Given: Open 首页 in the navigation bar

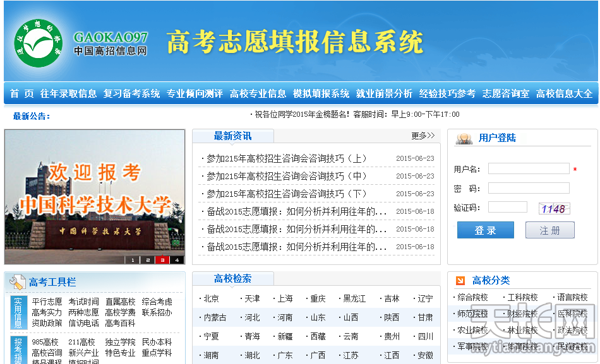Looking at the screenshot, I should tap(22, 93).
